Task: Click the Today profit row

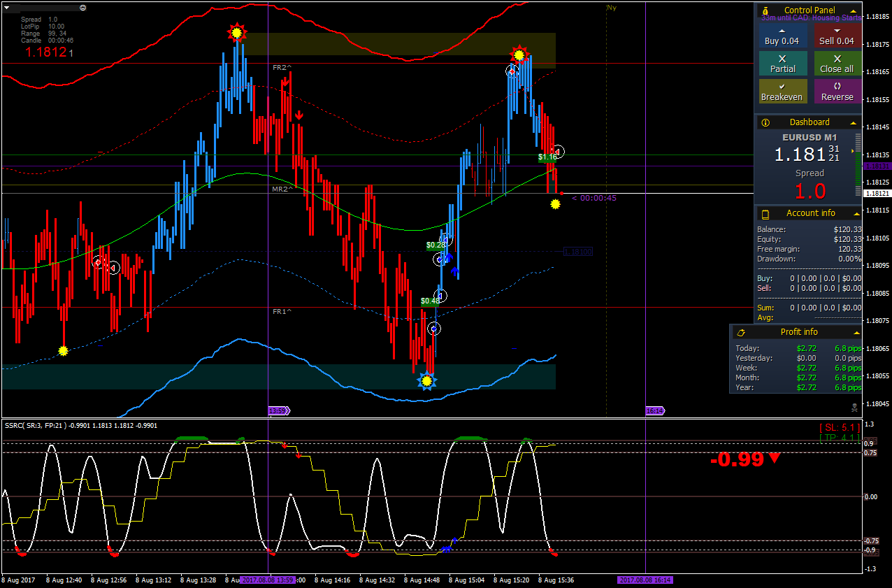Action: [798, 348]
